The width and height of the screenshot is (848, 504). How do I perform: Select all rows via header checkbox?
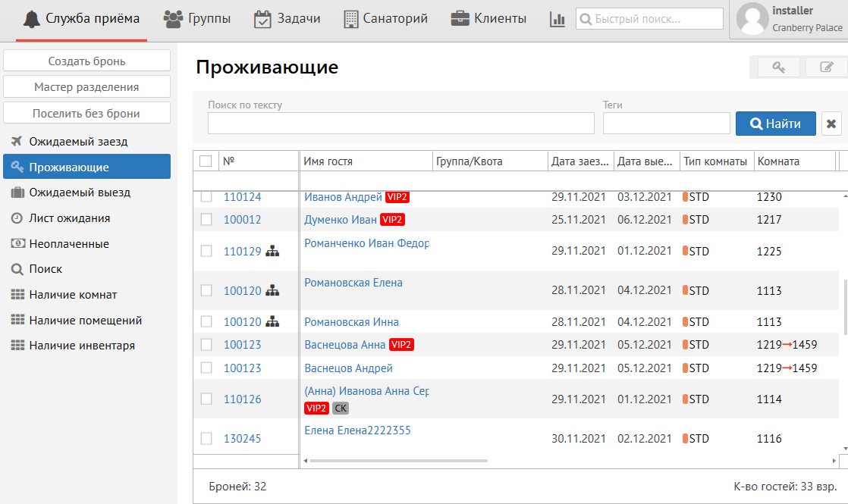206,161
